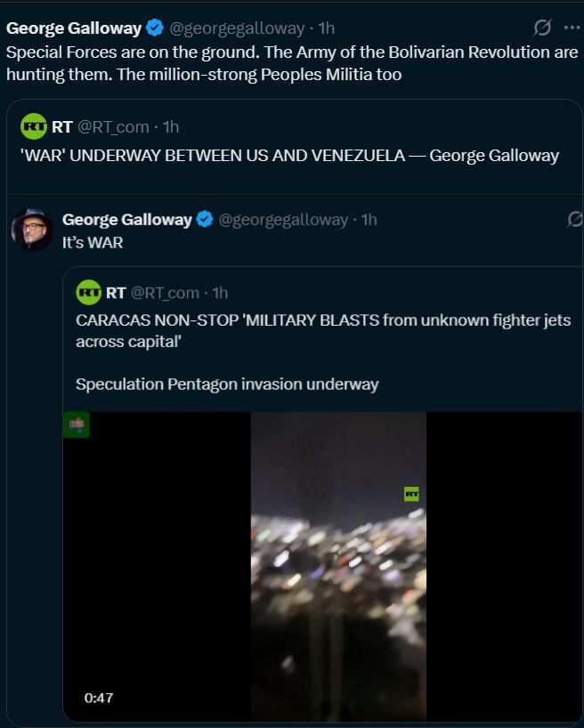Click the RT watermark logo inside the video
The width and height of the screenshot is (584, 728).
pyautogui.click(x=411, y=494)
